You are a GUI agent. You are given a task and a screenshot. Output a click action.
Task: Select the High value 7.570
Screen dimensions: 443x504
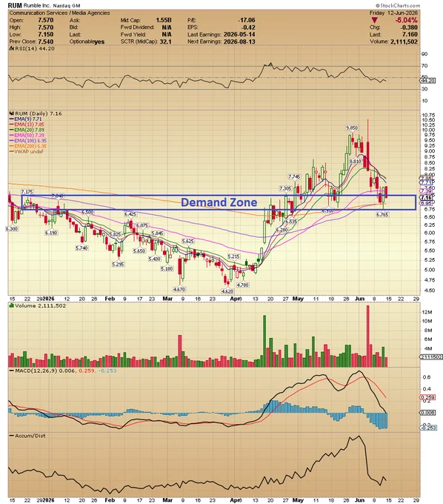[x=46, y=27]
